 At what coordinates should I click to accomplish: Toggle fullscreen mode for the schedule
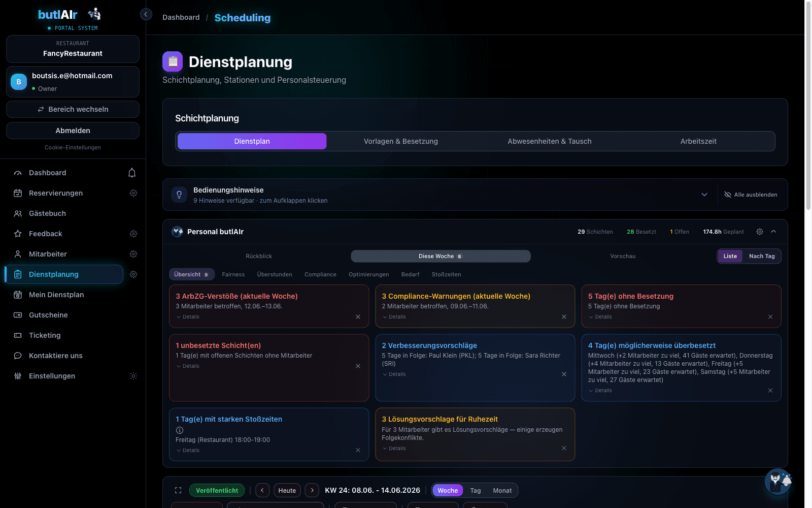[x=178, y=490]
